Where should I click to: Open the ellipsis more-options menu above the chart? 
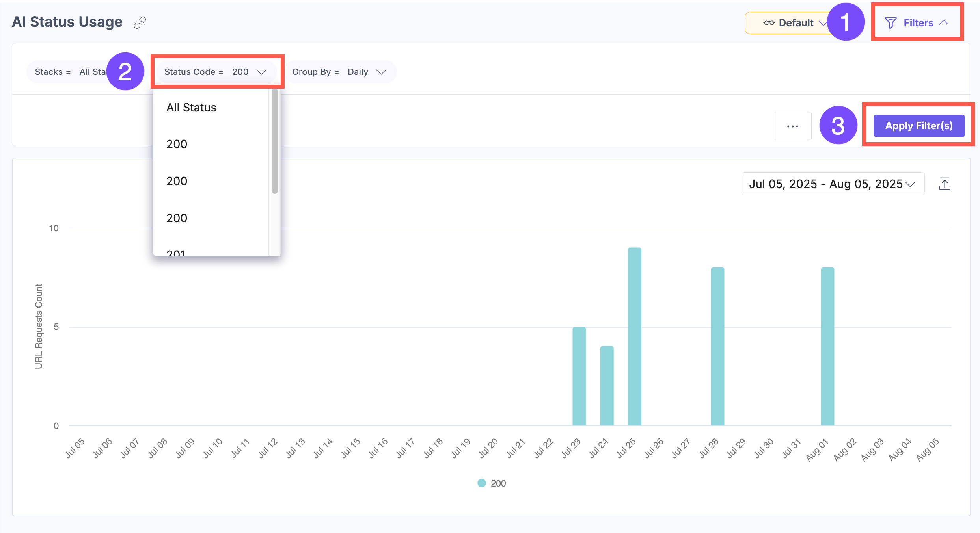[x=792, y=126]
